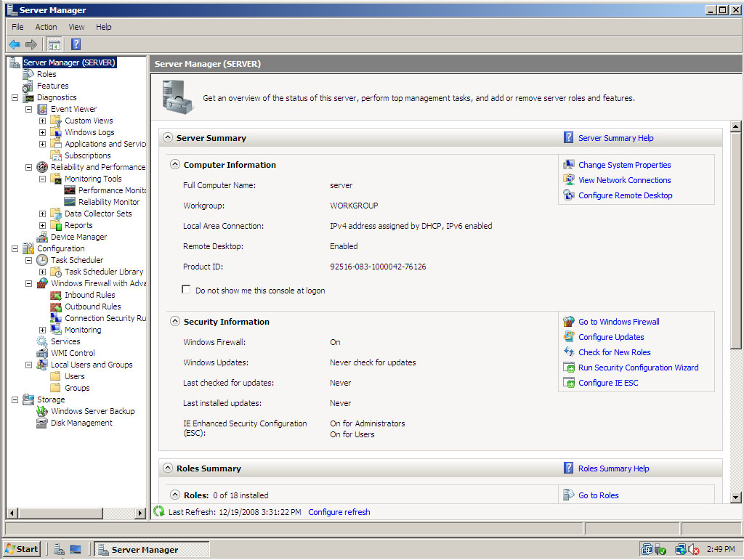The height and width of the screenshot is (560, 744).
Task: Click Configure IE ESC link
Action: tap(608, 383)
